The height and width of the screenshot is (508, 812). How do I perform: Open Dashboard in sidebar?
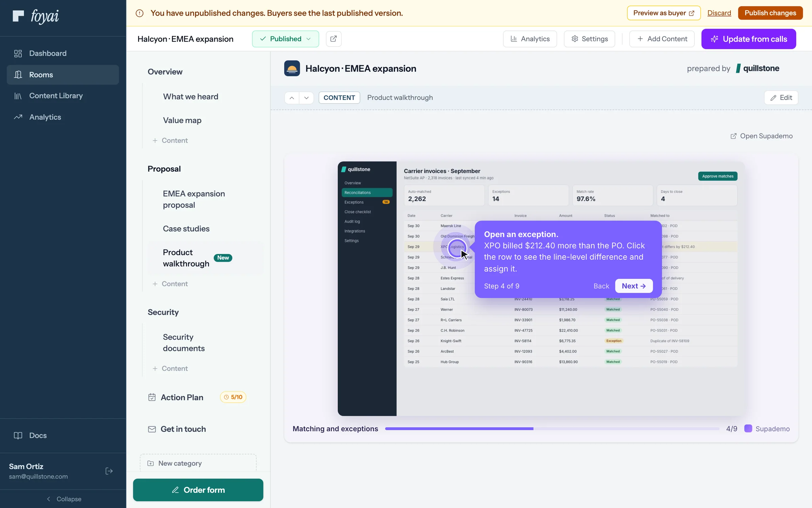(x=63, y=54)
